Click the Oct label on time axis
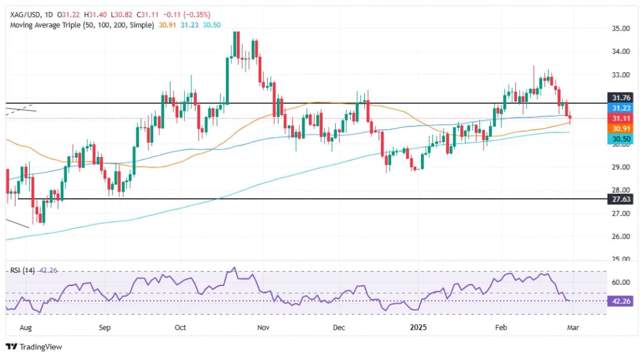 (x=181, y=328)
